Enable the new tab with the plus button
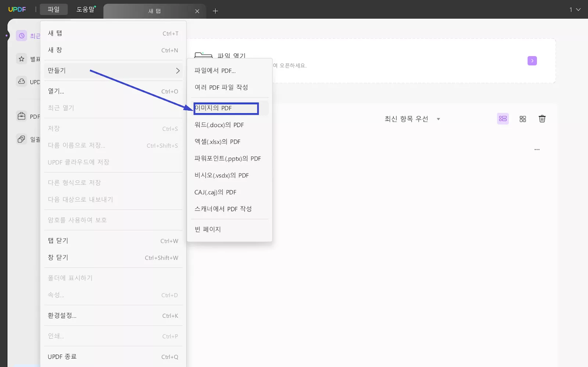Viewport: 588px width, 367px height. tap(215, 11)
